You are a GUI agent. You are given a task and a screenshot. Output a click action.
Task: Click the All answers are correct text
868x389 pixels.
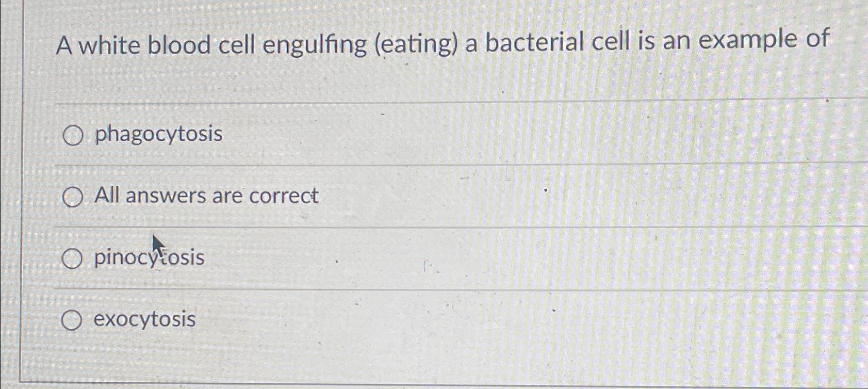[206, 196]
